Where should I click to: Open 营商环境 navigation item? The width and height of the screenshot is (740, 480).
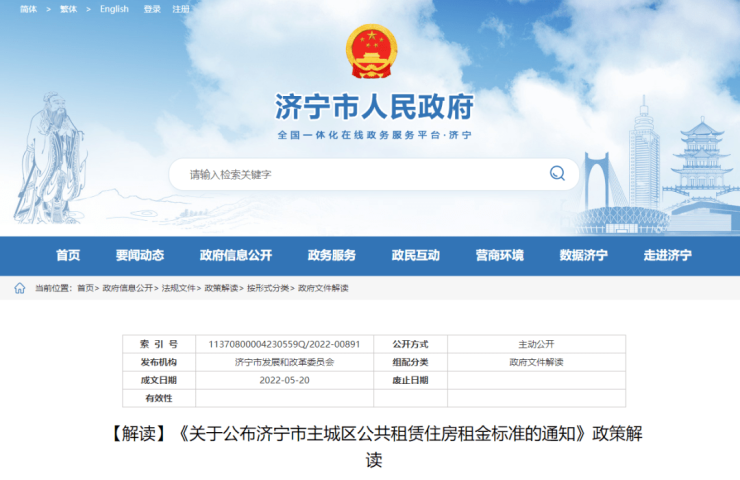(499, 255)
